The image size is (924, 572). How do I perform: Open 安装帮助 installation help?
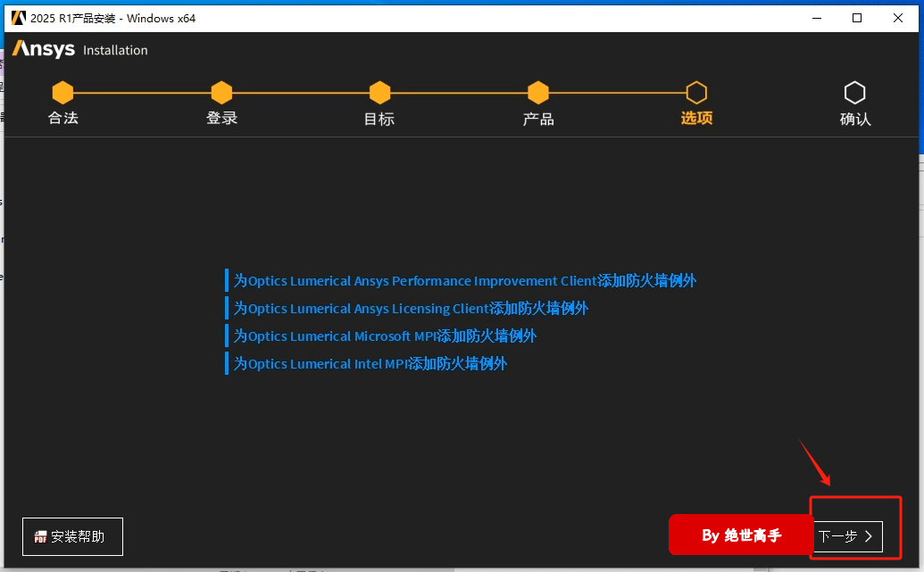pos(72,536)
